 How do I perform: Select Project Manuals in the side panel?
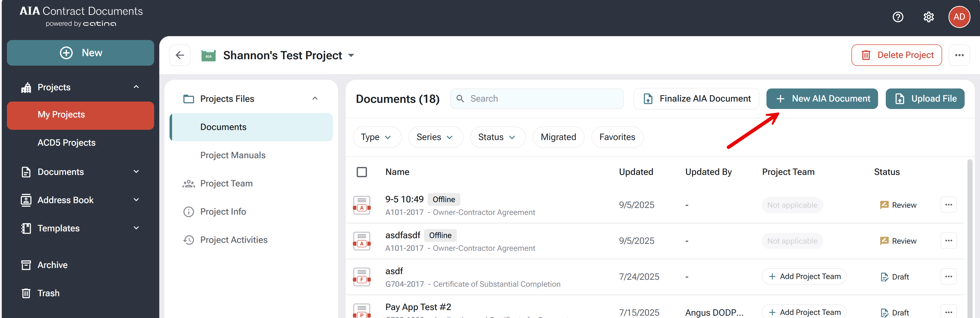coord(233,155)
